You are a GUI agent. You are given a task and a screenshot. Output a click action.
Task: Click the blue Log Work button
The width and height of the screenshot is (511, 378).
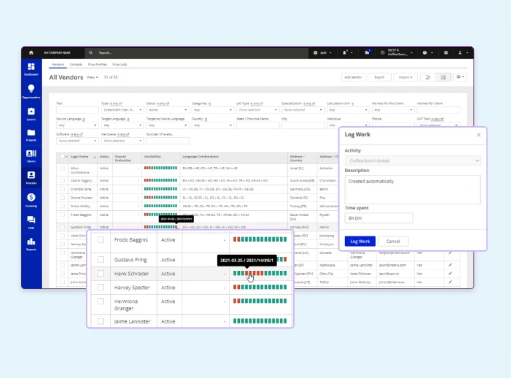pos(360,241)
